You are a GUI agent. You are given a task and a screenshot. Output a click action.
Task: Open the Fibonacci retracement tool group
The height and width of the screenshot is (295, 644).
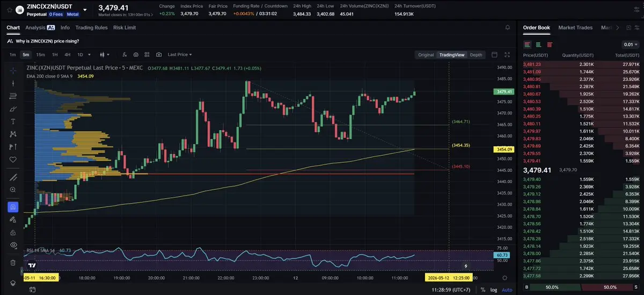click(x=13, y=96)
